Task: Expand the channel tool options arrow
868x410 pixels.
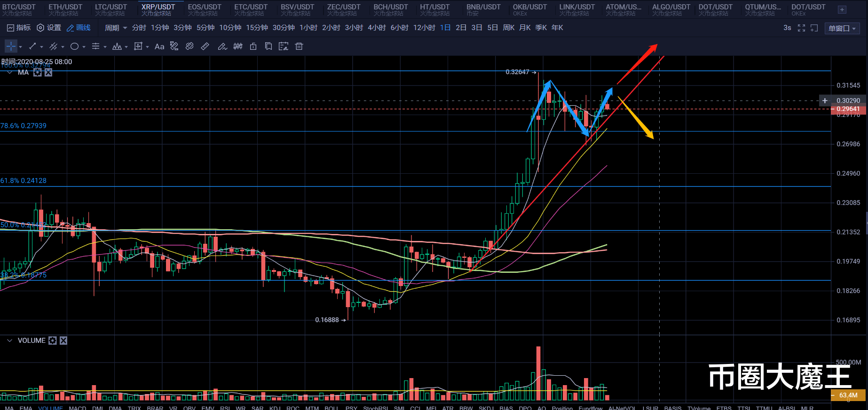Action: 63,47
